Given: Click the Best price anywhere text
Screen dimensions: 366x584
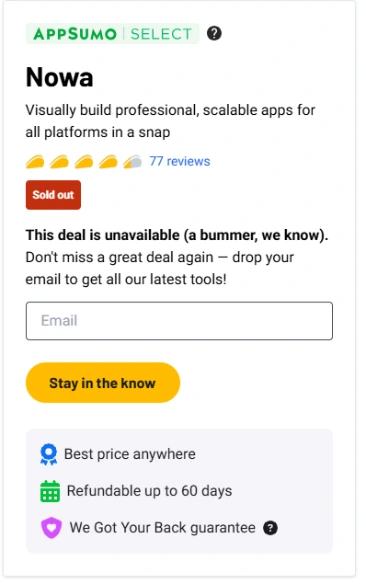Looking at the screenshot, I should click(x=130, y=454).
